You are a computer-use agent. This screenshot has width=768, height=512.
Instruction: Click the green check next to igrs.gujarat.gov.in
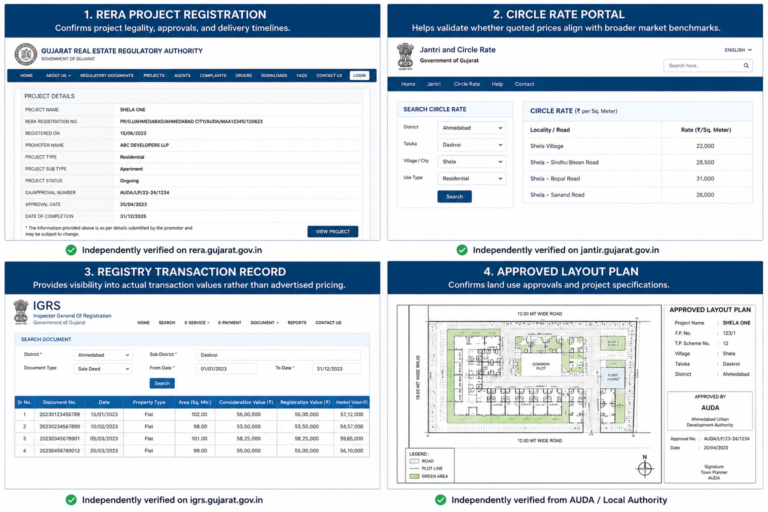click(x=71, y=500)
